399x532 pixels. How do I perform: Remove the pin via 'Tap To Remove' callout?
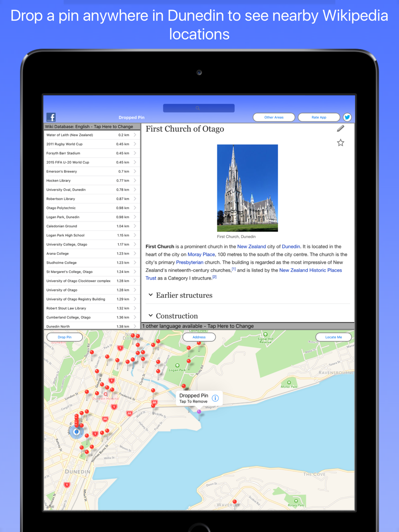194,402
